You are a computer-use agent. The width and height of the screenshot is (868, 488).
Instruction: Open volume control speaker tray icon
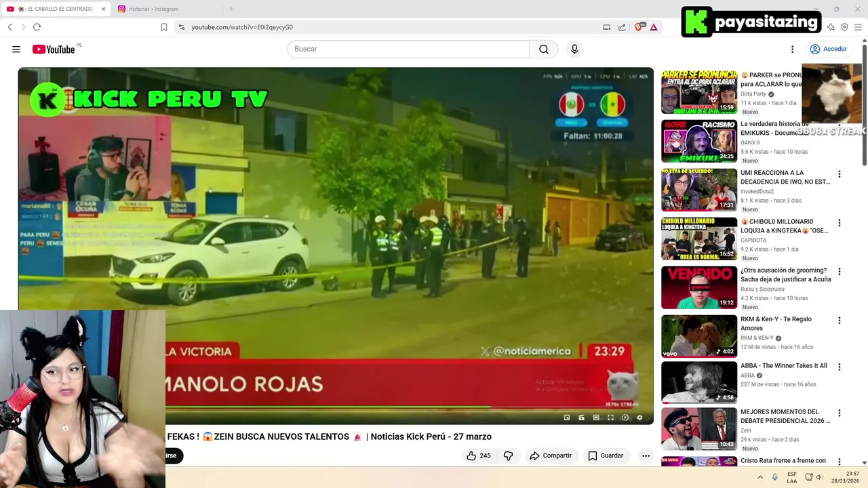tap(818, 477)
